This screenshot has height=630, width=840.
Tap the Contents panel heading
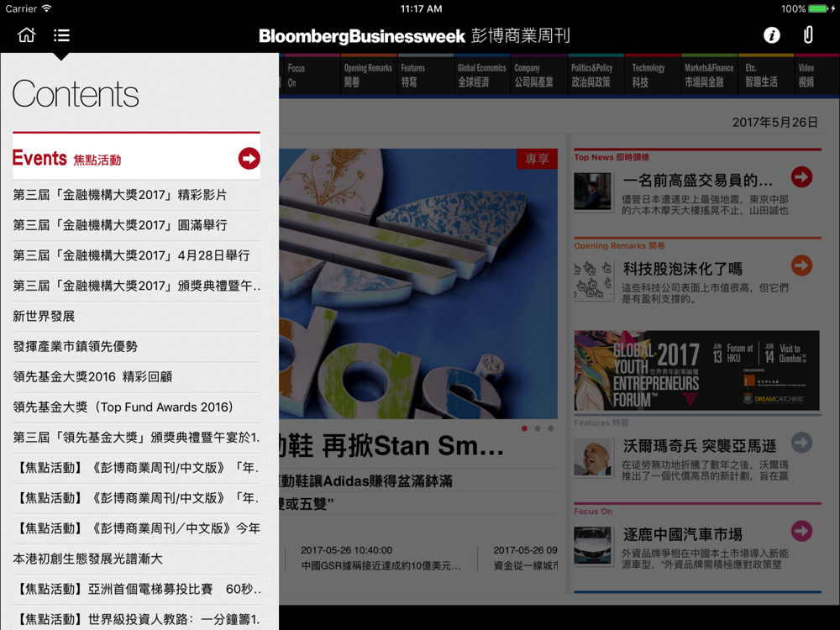76,94
